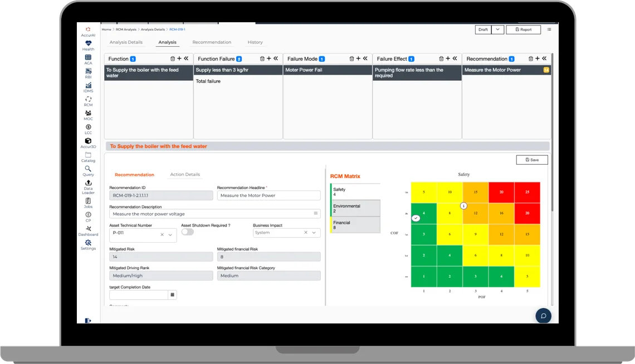Clear the System business impact selection

[306, 233]
